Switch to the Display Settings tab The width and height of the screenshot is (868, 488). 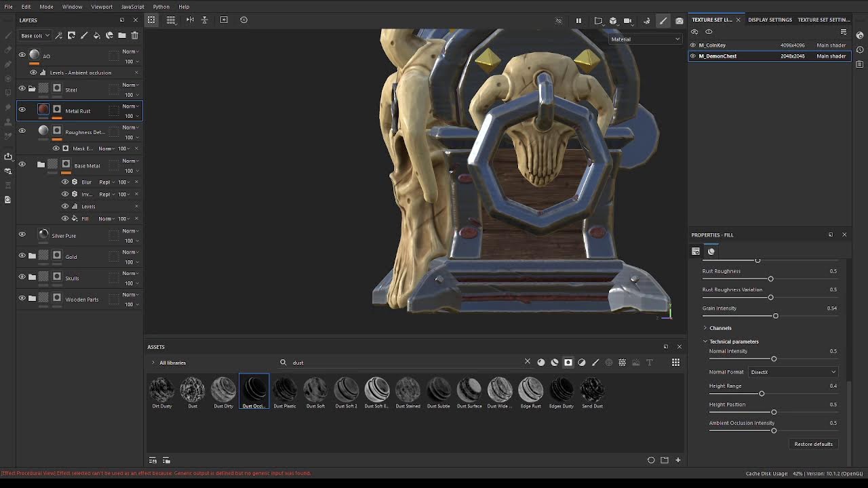tap(770, 20)
